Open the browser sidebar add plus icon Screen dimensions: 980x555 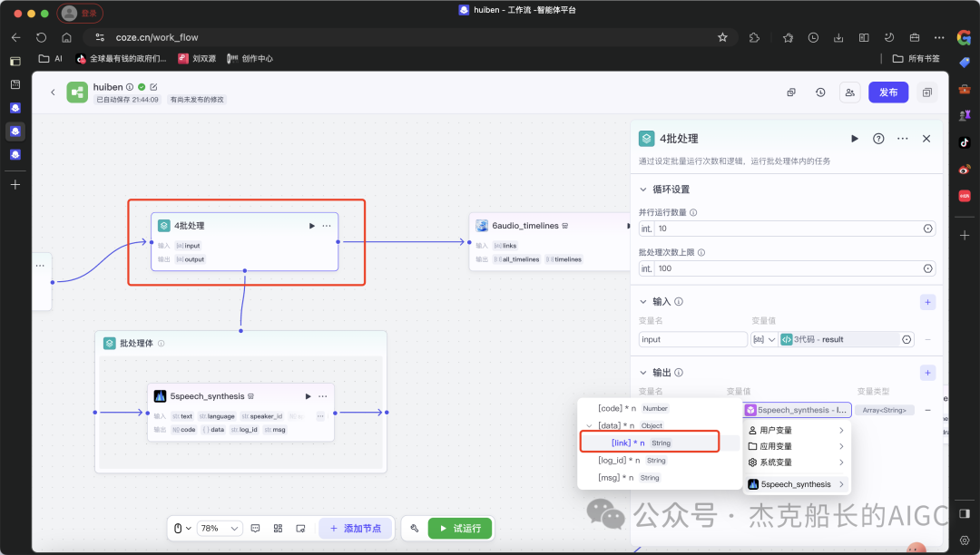(965, 236)
